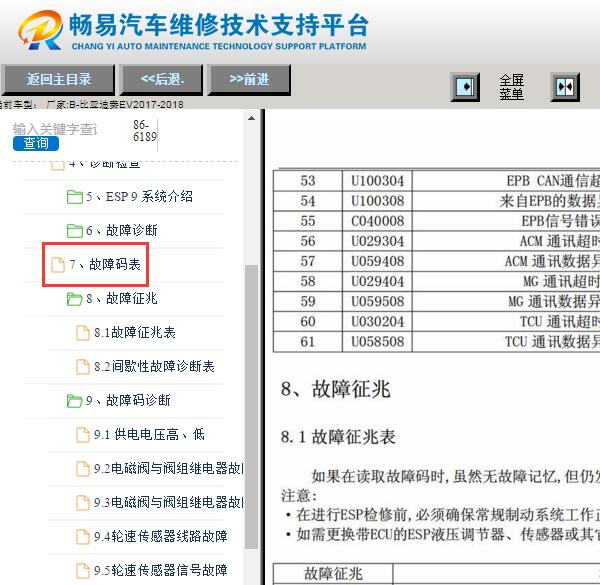Click the page icon beside 7、故障码表
600x585 pixels.
58,265
